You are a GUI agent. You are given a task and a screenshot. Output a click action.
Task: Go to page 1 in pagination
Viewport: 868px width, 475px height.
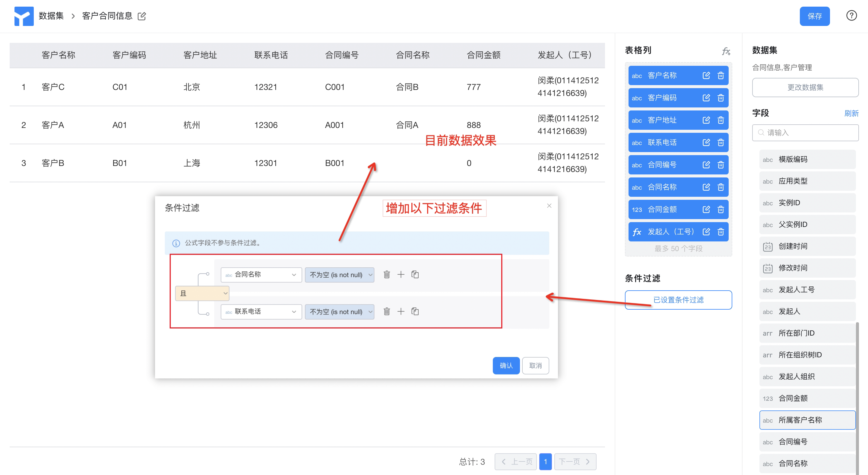(545, 461)
